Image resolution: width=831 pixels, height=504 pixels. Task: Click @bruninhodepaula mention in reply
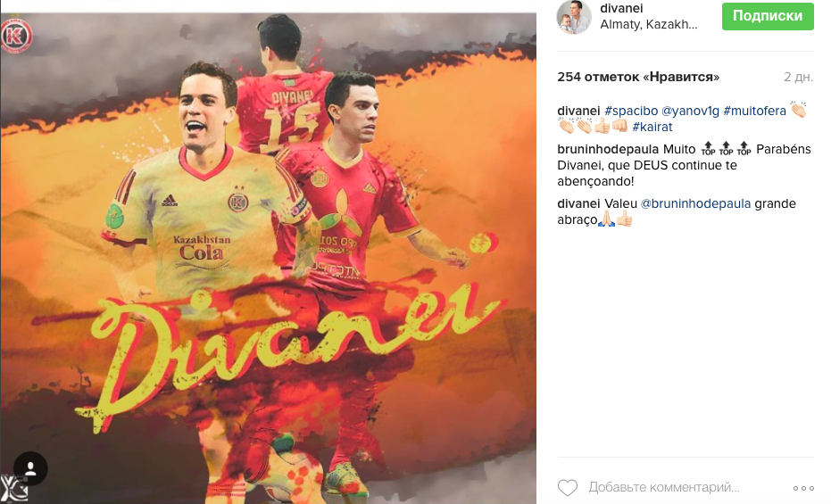(x=695, y=203)
